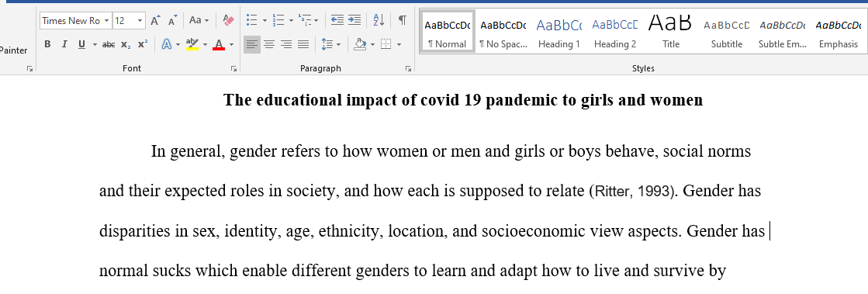Open Font dialog box launcher
The height and width of the screenshot is (294, 868).
tap(233, 69)
